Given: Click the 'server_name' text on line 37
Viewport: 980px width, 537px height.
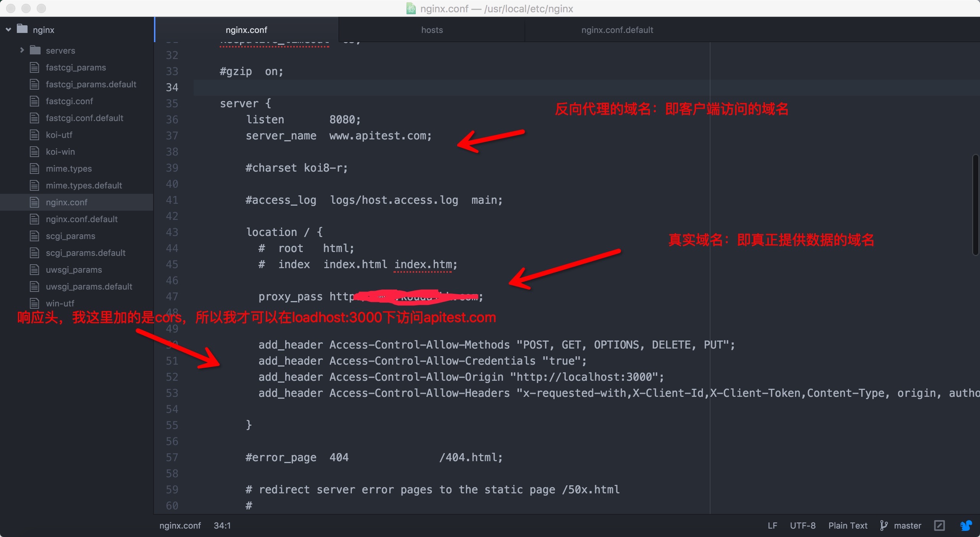Looking at the screenshot, I should point(281,136).
